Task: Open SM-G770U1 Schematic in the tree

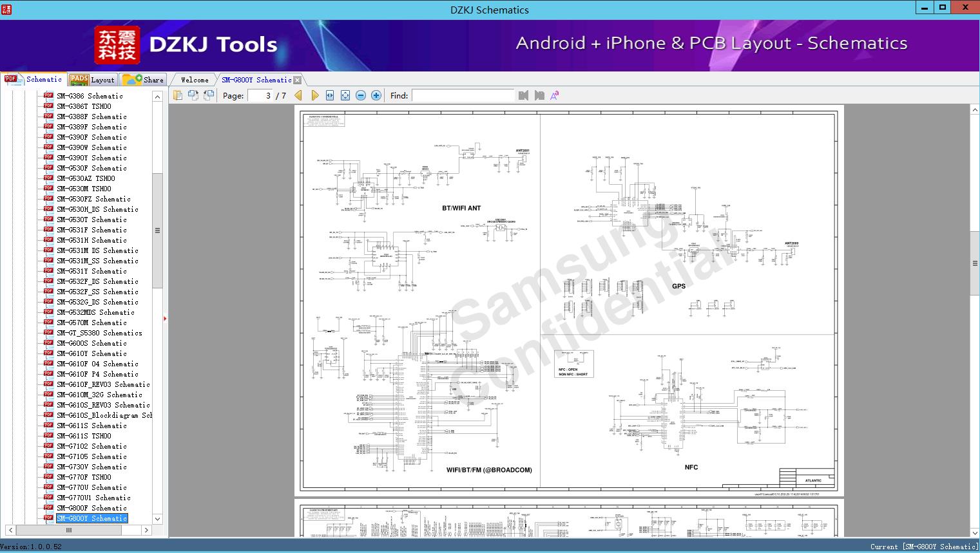Action: (93, 498)
